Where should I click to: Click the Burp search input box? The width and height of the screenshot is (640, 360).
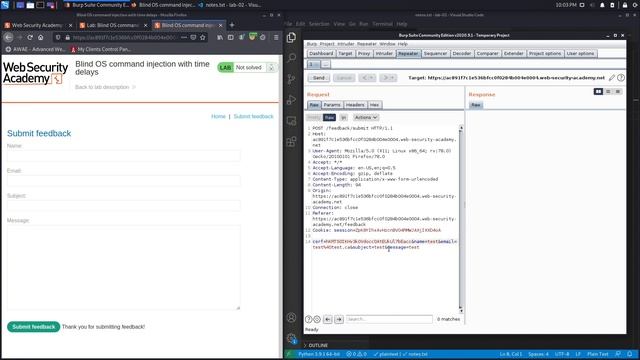coord(389,319)
